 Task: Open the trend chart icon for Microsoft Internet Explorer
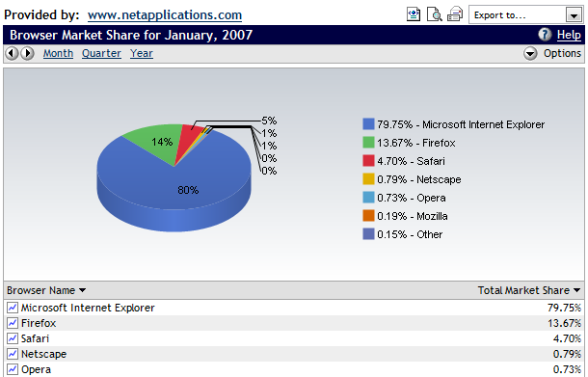point(13,308)
